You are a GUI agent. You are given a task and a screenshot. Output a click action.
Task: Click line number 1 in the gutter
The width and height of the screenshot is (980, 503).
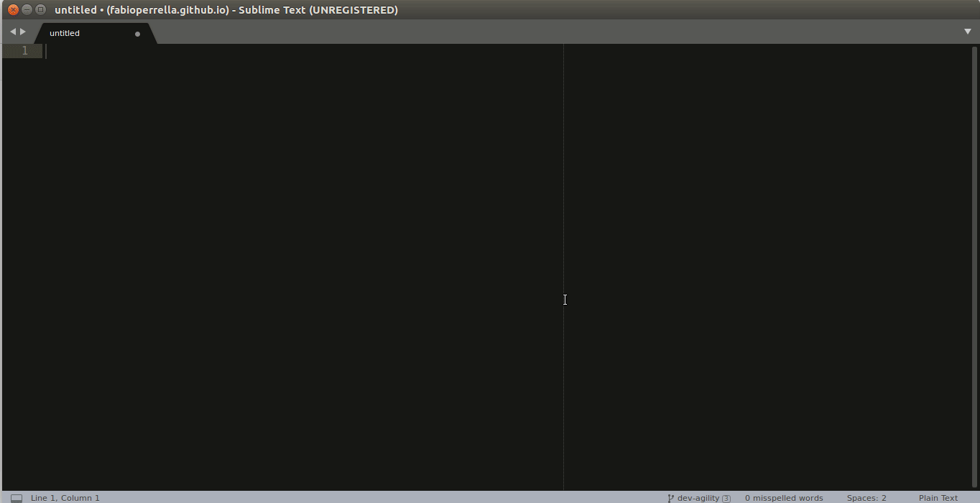click(x=25, y=51)
